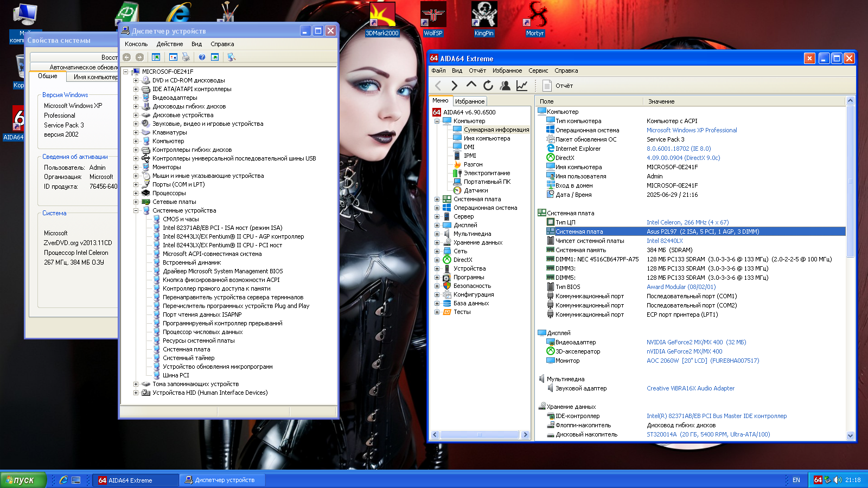Click the forward arrow in AIDA64 toolbar

(x=455, y=85)
